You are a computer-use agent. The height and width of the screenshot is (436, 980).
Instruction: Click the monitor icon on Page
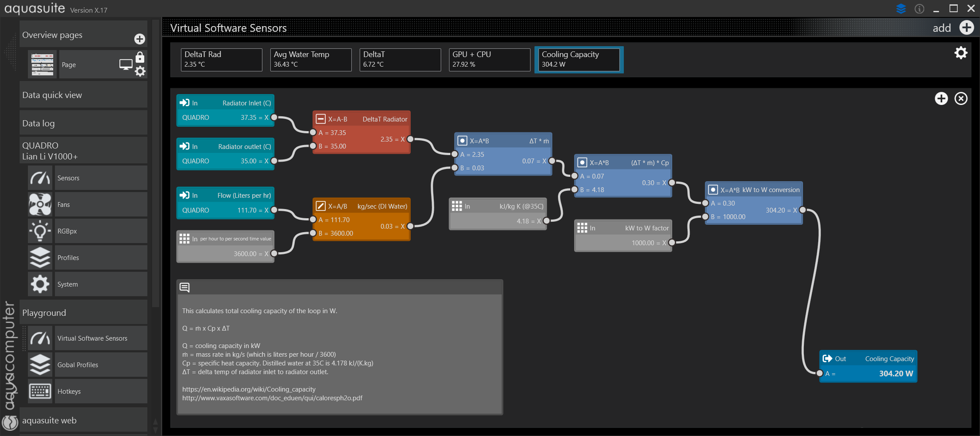point(126,65)
